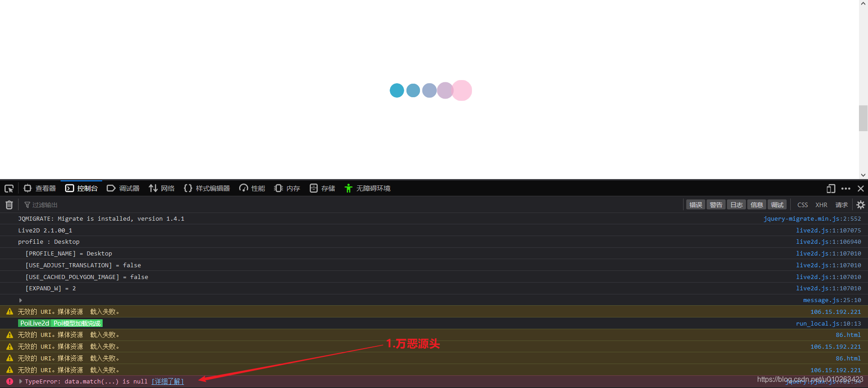Open live2d.js:1:106940 source link
Viewport: 868px width, 388px height.
[x=828, y=242]
